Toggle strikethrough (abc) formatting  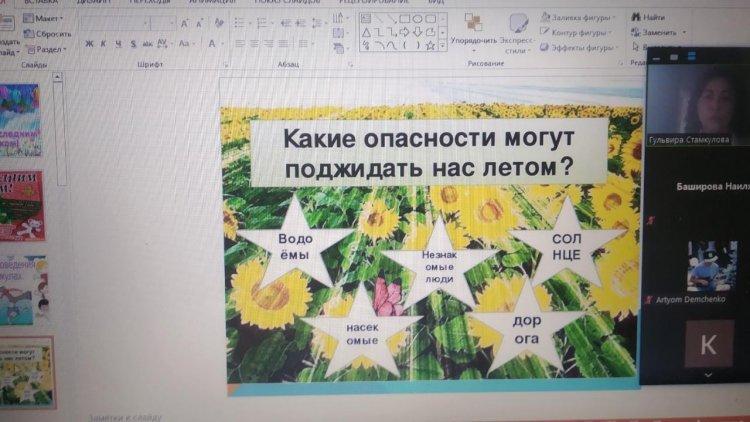click(x=147, y=44)
